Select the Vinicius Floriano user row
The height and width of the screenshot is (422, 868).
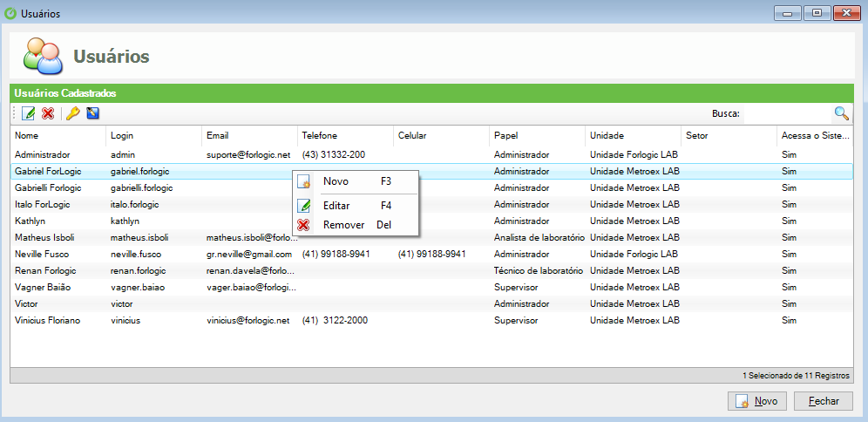click(431, 321)
